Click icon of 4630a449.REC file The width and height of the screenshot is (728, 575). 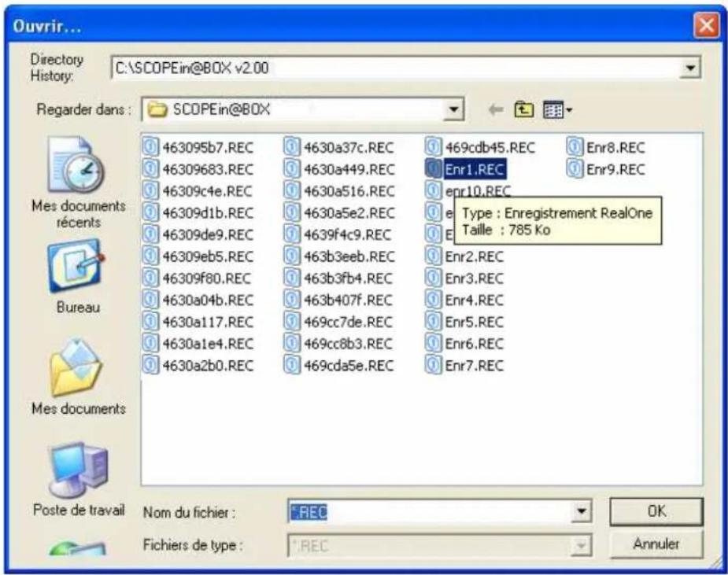pos(291,169)
